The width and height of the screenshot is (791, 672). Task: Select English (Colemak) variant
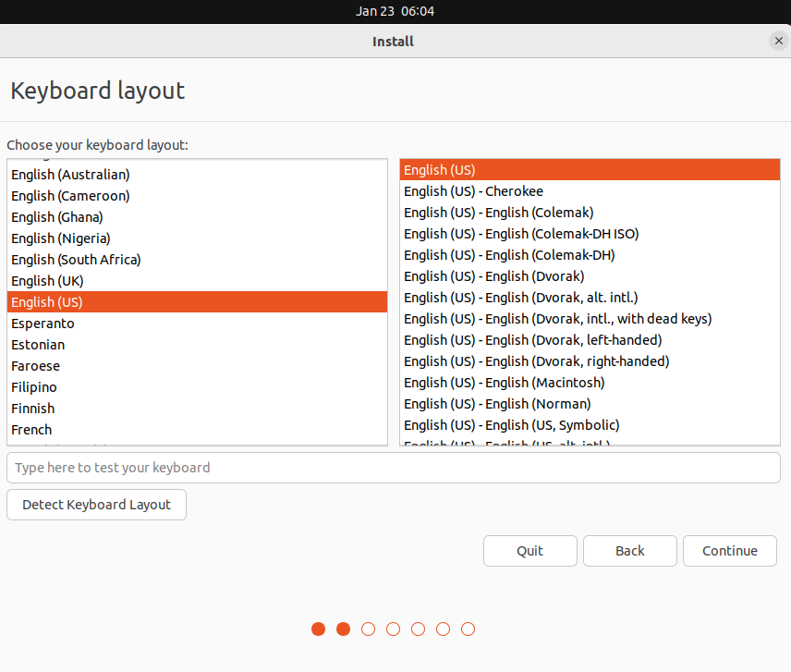coord(498,213)
